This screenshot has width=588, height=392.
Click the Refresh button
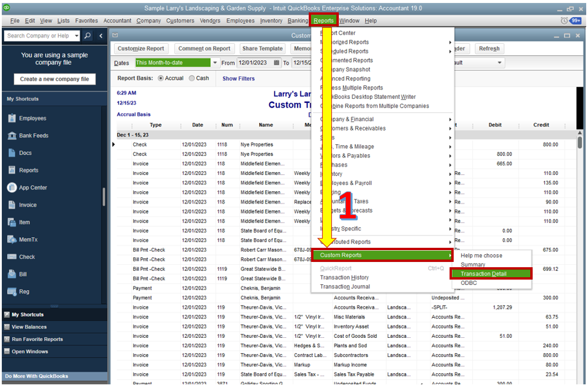[x=489, y=48]
